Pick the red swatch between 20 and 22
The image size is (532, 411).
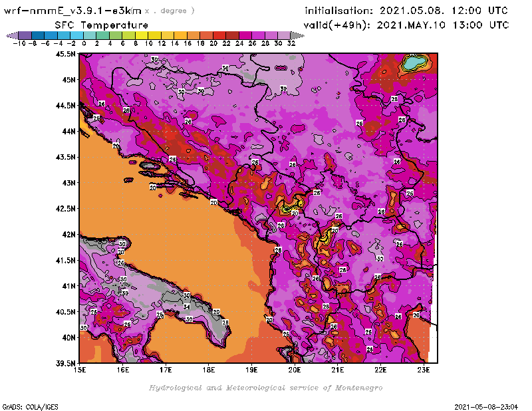pos(219,35)
